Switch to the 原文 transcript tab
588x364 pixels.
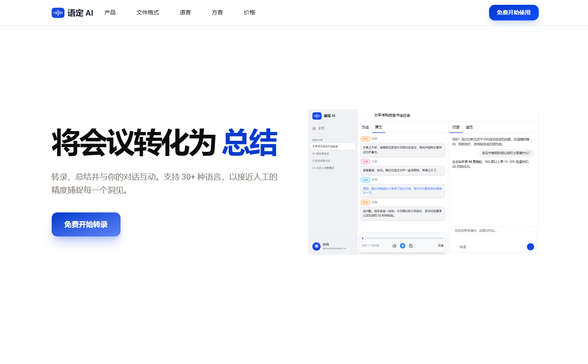coord(379,127)
